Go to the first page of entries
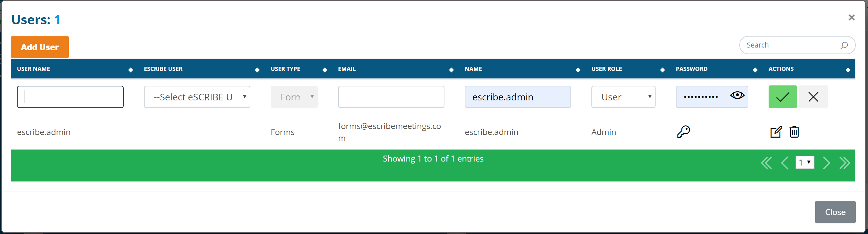This screenshot has width=868, height=234. (766, 163)
